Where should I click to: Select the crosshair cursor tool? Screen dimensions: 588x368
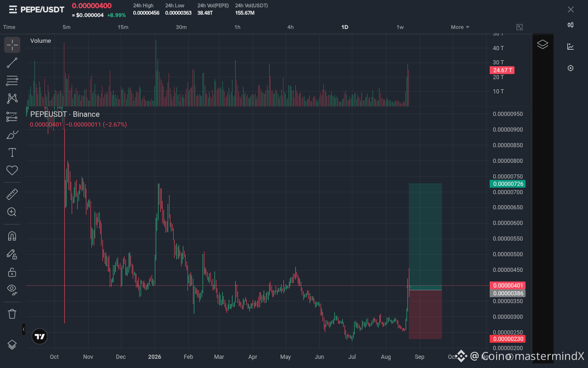pyautogui.click(x=12, y=45)
